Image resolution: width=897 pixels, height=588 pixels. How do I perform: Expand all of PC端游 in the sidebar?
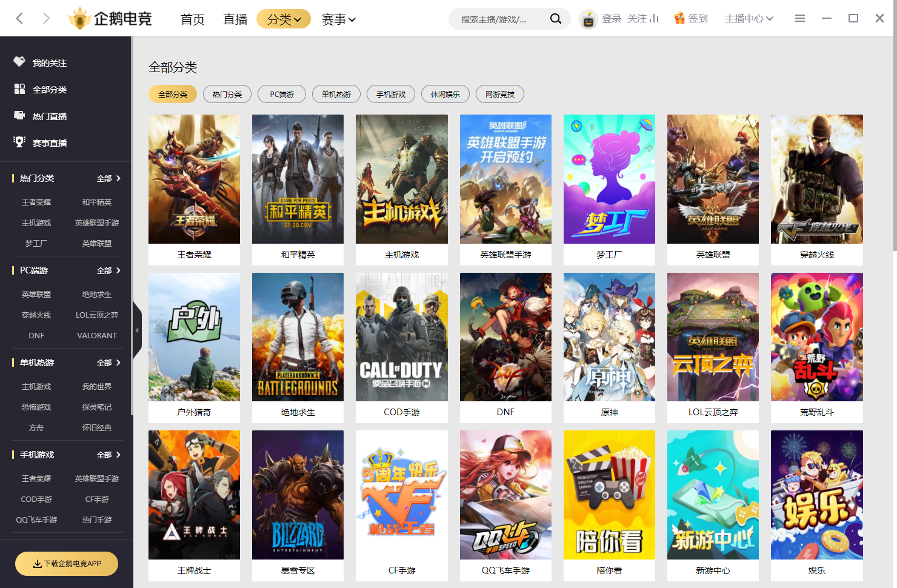point(109,270)
